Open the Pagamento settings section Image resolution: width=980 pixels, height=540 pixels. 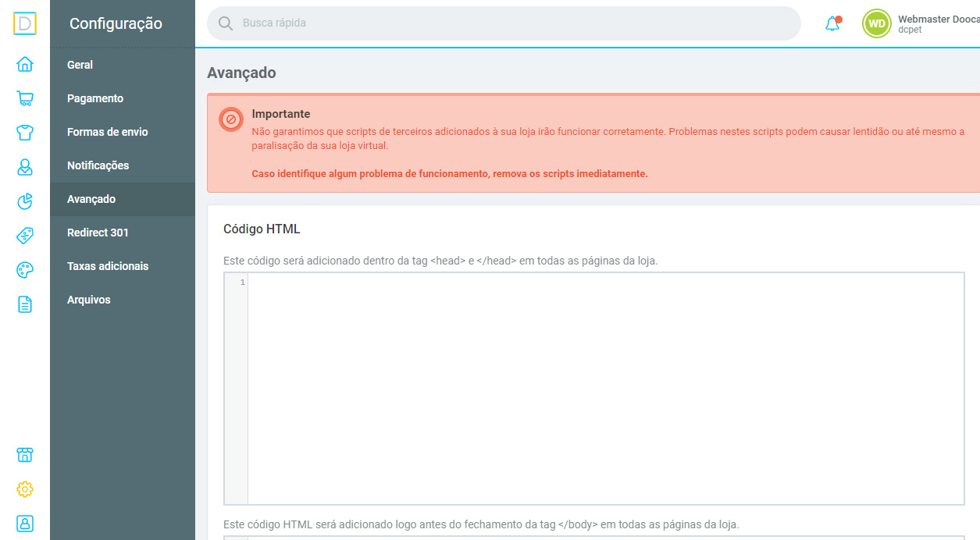pos(123,98)
